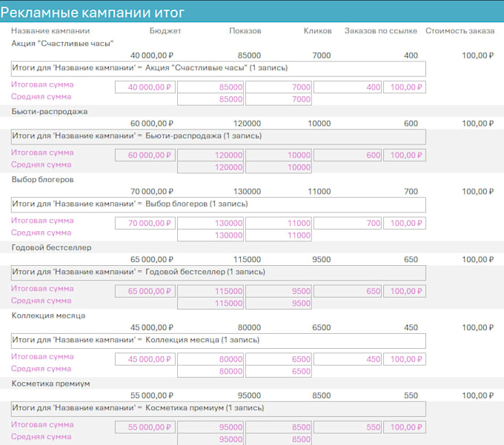The image size is (504, 445).
Task: Click the summary box "Косметика премиум (1 запись)"
Action: point(218,409)
